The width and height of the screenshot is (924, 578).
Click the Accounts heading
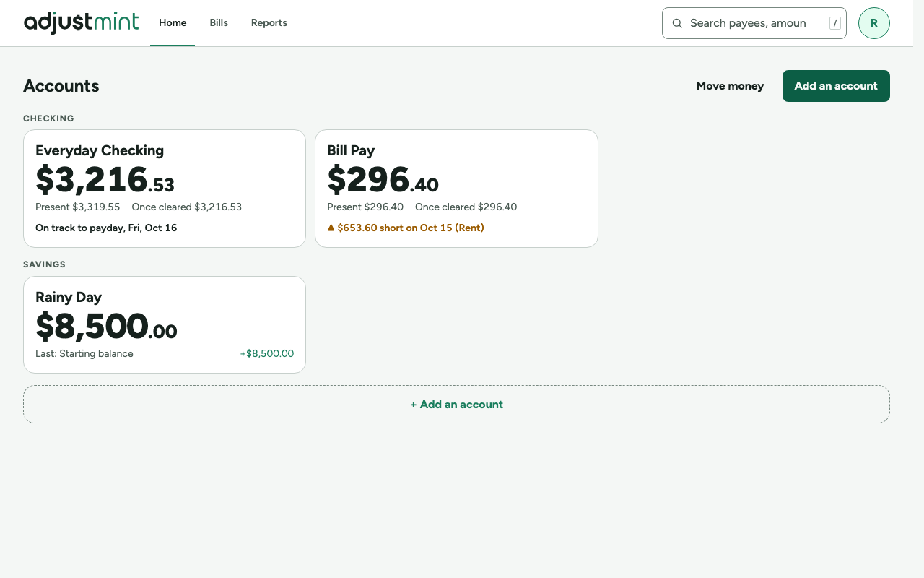(x=61, y=86)
